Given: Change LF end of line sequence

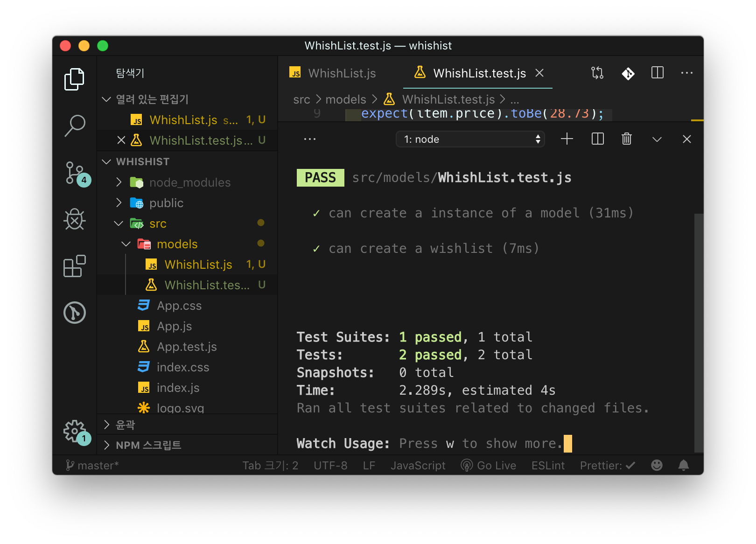Looking at the screenshot, I should coord(369,465).
